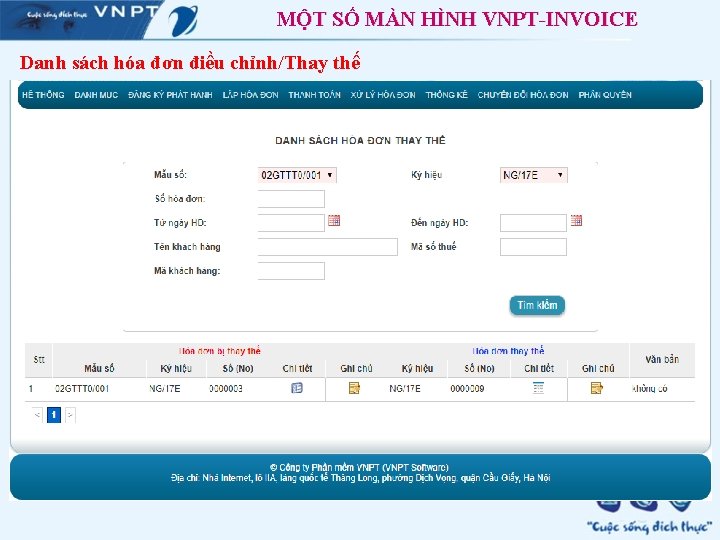Viewport: 720px width, 540px height.
Task: View details of replacement invoice 0000009
Action: click(538, 388)
